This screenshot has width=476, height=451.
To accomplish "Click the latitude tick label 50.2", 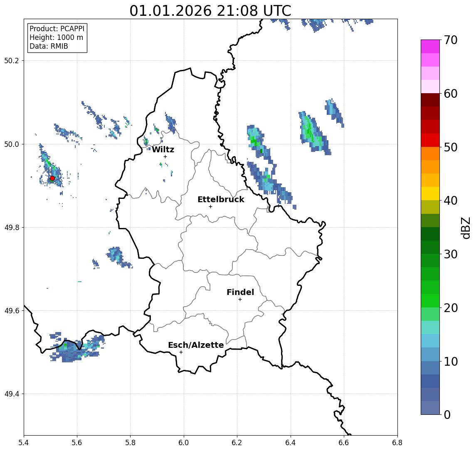I will point(12,60).
